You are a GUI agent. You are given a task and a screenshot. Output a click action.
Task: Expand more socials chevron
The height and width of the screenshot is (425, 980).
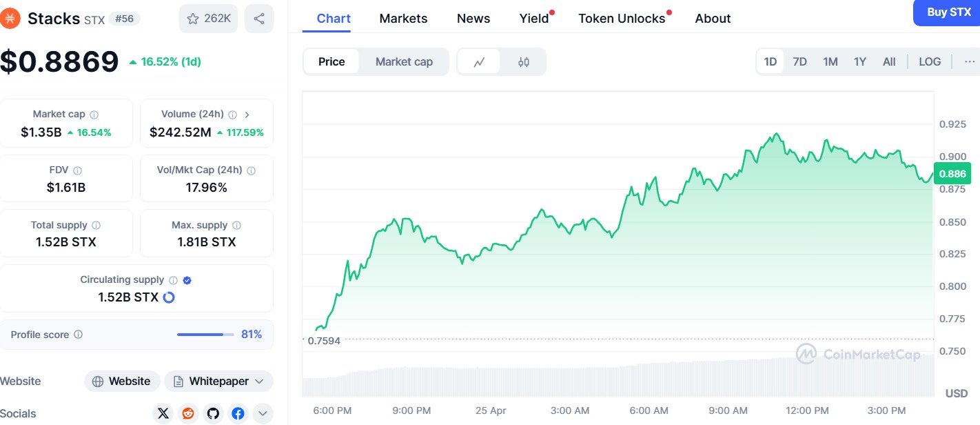point(263,413)
